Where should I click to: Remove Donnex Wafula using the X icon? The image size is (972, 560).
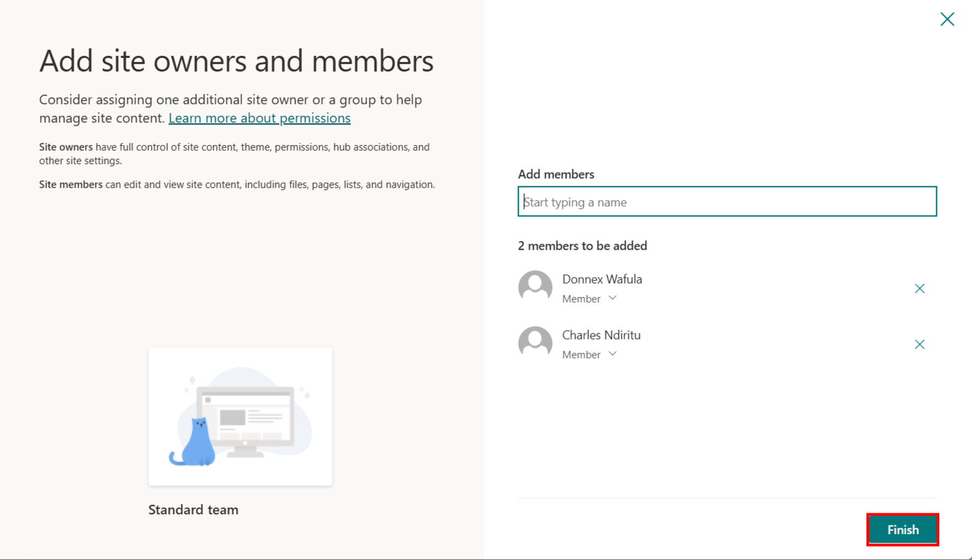pos(920,289)
